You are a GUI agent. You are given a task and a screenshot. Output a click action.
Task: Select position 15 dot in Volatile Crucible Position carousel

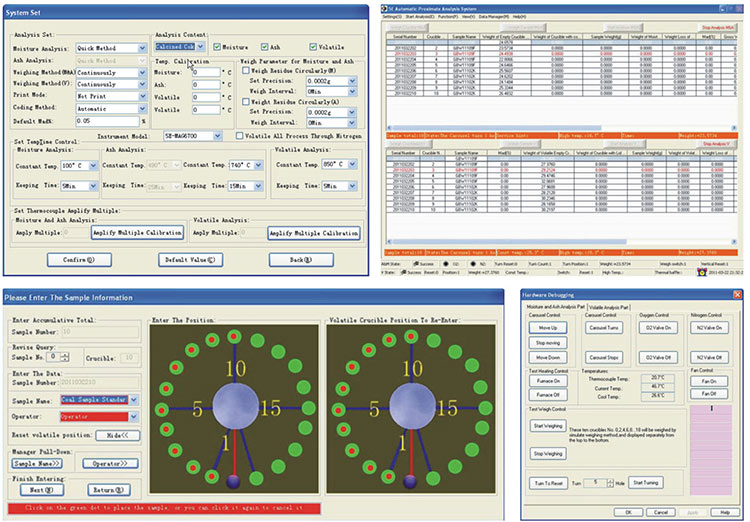click(x=485, y=408)
